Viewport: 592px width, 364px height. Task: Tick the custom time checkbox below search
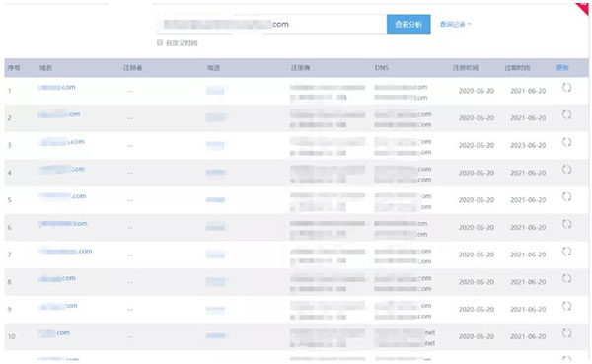(x=160, y=42)
